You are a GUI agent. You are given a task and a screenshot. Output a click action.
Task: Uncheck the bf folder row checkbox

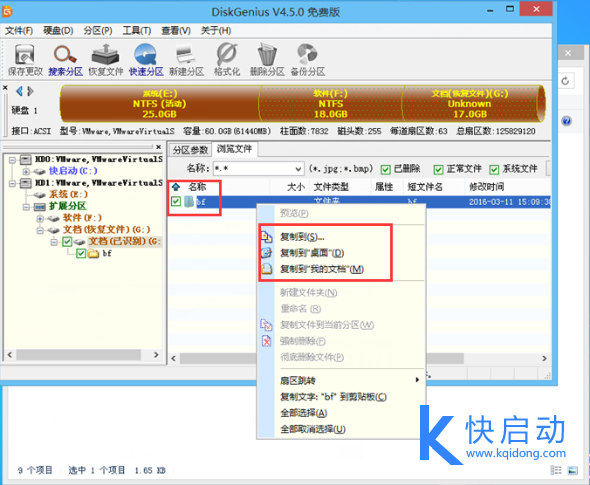[176, 201]
